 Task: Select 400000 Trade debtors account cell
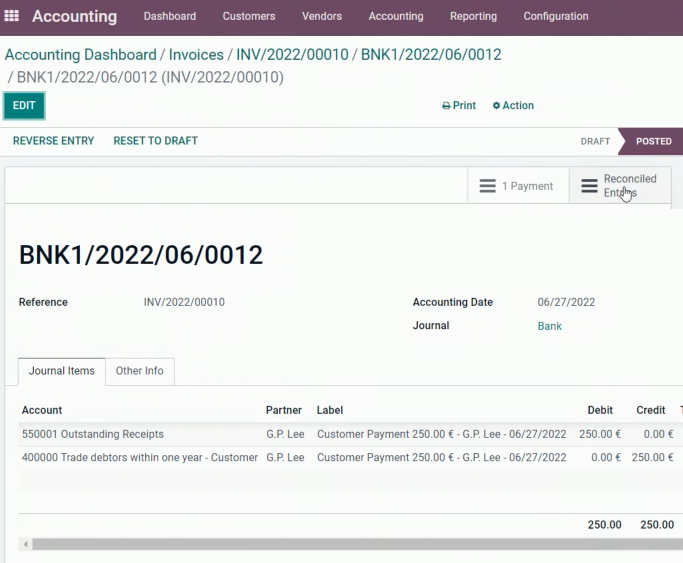[x=140, y=458]
